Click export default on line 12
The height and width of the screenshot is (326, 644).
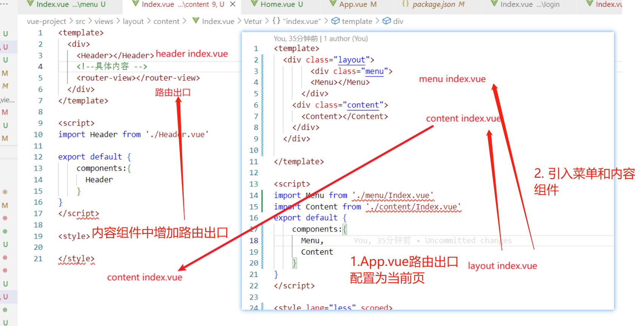click(x=94, y=157)
